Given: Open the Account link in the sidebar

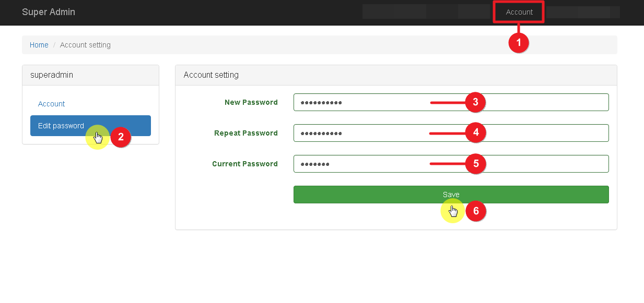Looking at the screenshot, I should coord(52,104).
